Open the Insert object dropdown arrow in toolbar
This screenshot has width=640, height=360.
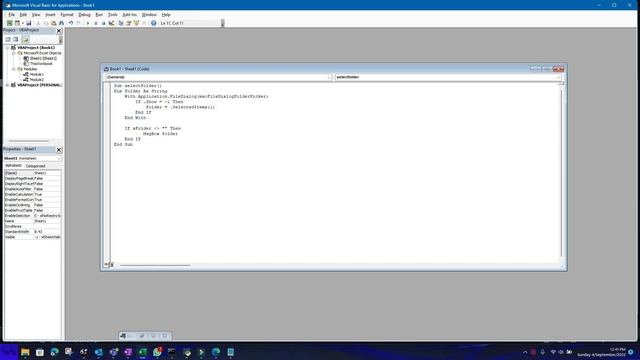point(22,23)
